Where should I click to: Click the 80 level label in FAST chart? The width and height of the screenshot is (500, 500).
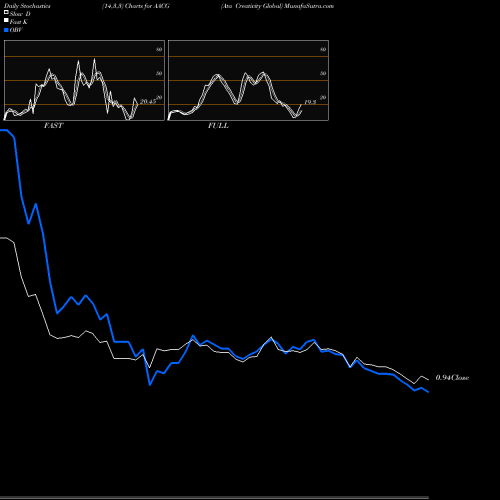(x=159, y=49)
